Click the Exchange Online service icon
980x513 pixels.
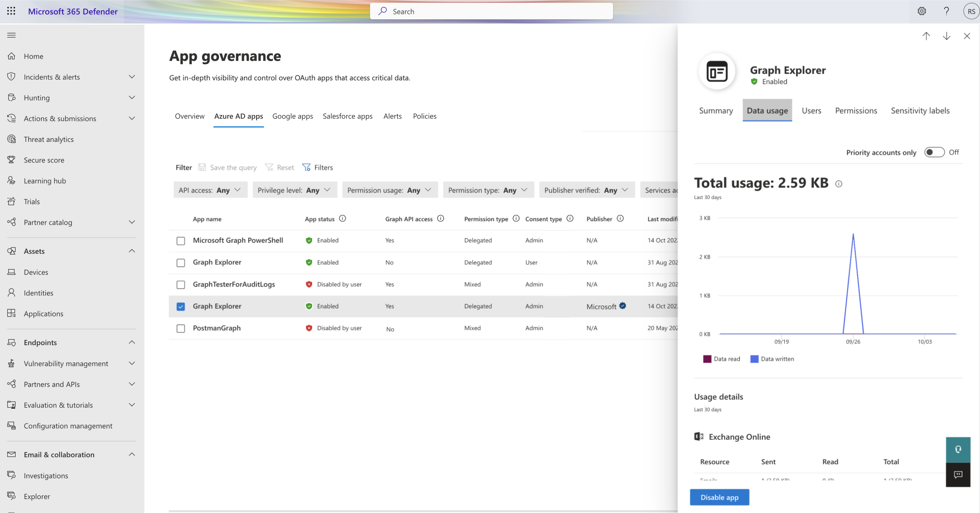[x=699, y=436]
